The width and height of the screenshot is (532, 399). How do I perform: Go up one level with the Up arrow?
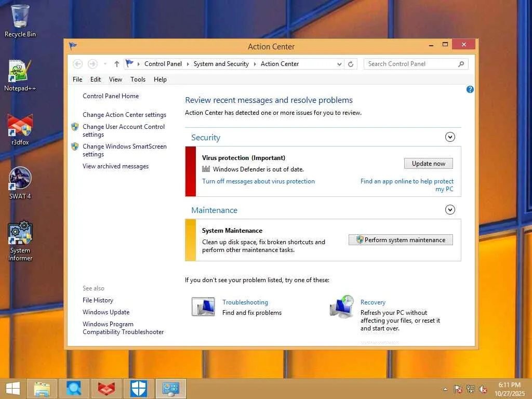[117, 64]
